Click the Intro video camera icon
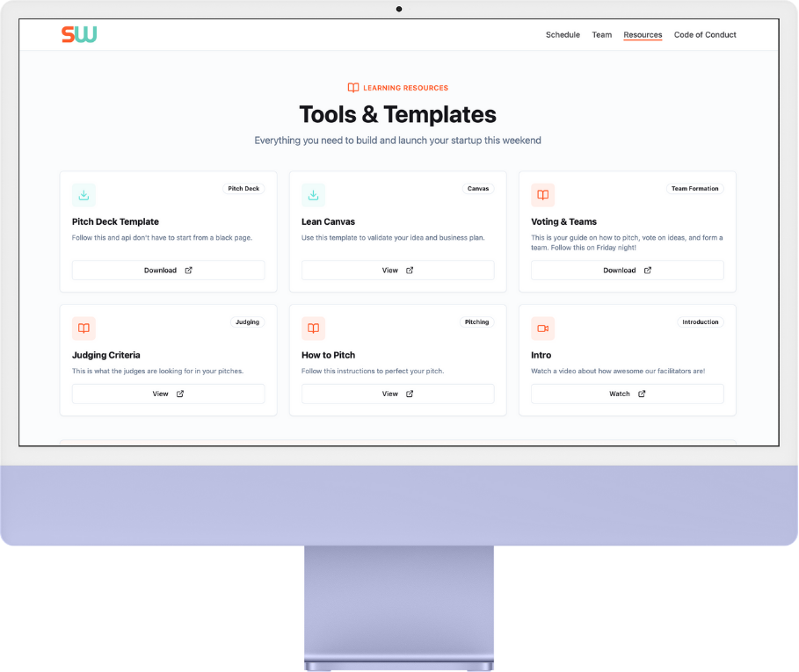 point(542,329)
